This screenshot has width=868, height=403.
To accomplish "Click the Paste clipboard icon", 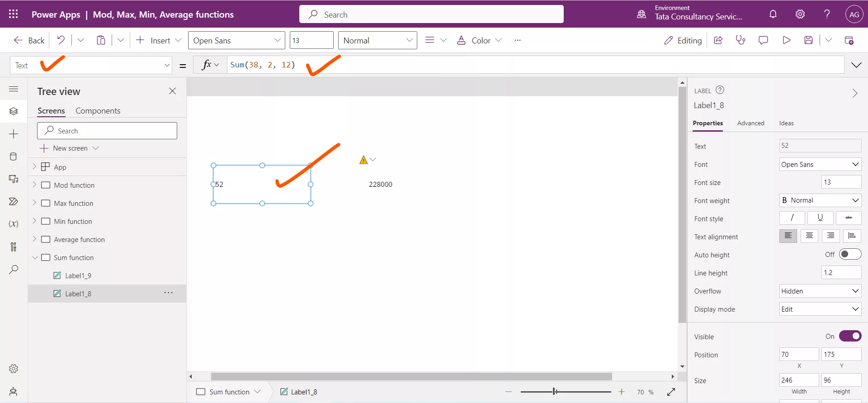I will [x=101, y=40].
